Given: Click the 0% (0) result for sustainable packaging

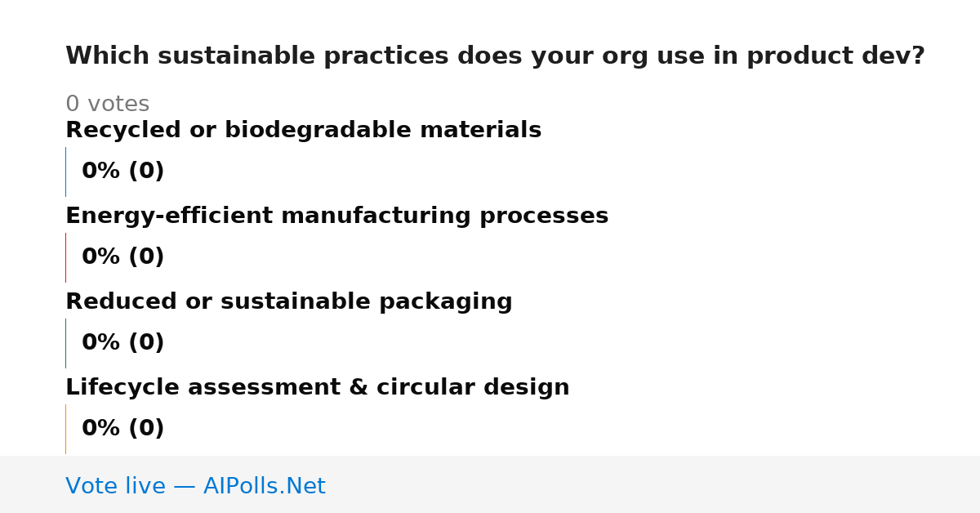Looking at the screenshot, I should (x=122, y=343).
